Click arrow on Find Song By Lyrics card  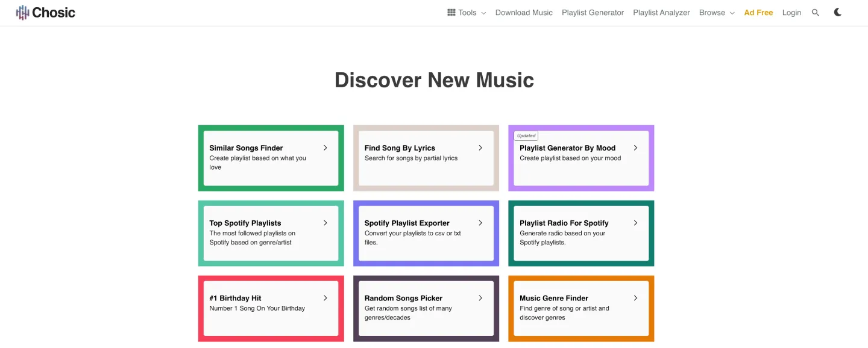pos(480,148)
